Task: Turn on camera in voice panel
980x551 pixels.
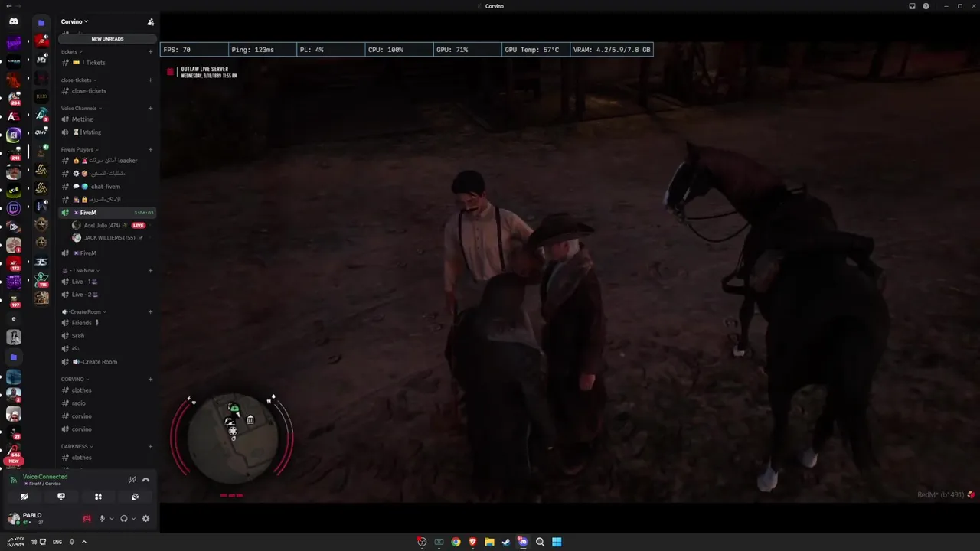Action: [x=24, y=497]
